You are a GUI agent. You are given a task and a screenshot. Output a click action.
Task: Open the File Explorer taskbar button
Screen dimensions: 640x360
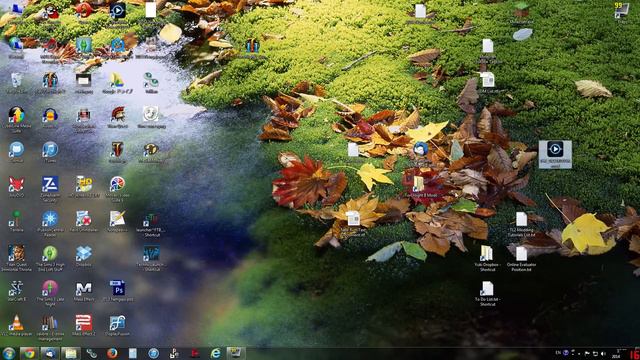[71, 353]
